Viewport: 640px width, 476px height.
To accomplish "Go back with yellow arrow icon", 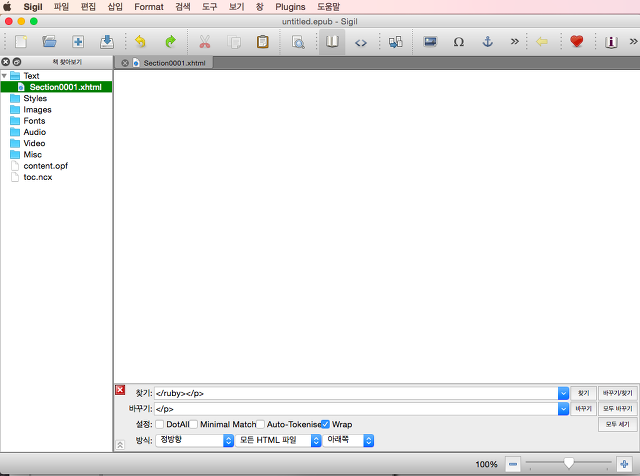I will pos(542,42).
